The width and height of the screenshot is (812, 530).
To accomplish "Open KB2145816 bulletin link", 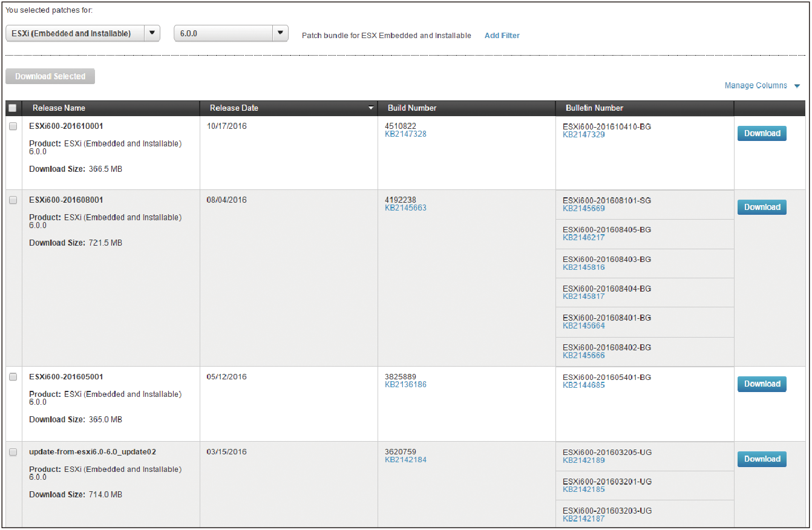I will pos(584,267).
